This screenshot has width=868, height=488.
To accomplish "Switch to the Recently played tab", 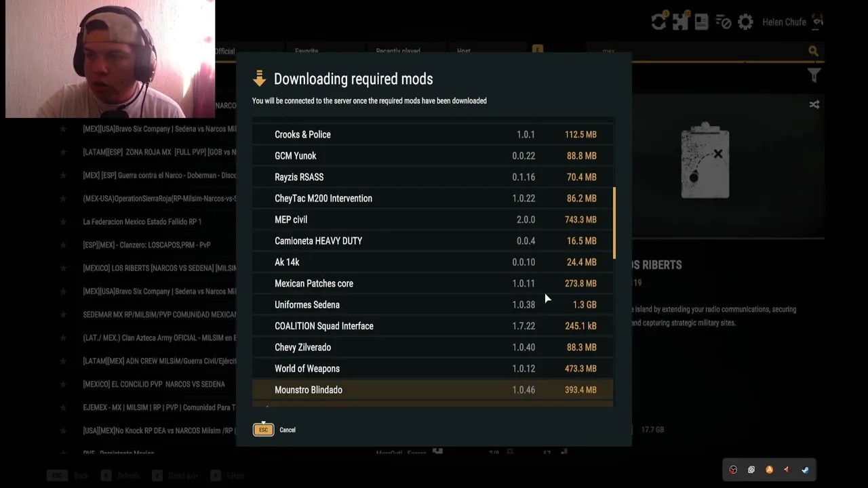I will click(x=398, y=51).
